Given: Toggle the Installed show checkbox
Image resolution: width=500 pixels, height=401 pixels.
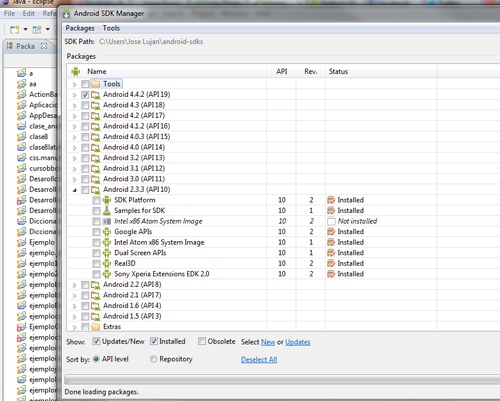Looking at the screenshot, I should point(154,341).
